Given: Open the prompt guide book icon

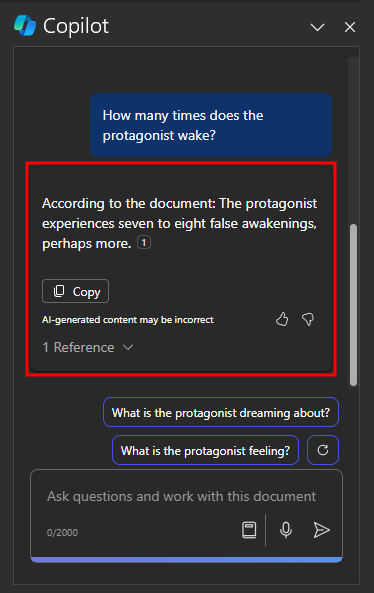Looking at the screenshot, I should pos(249,530).
